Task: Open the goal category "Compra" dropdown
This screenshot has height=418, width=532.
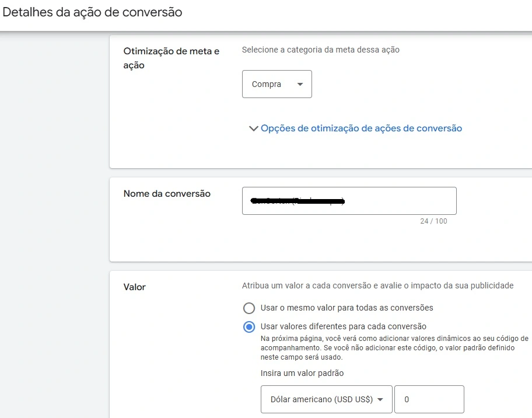Action: [276, 83]
